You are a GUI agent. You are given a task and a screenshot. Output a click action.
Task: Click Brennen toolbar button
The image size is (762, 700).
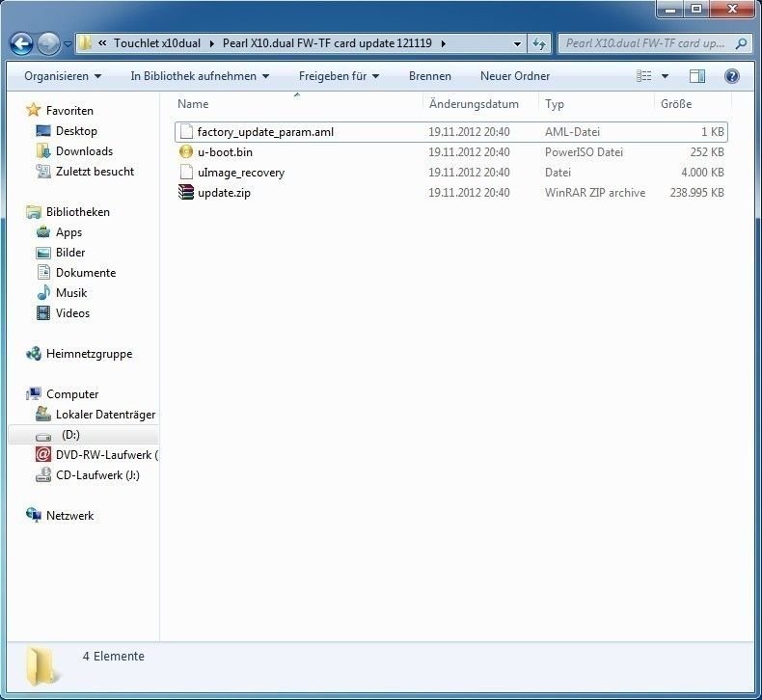coord(429,76)
